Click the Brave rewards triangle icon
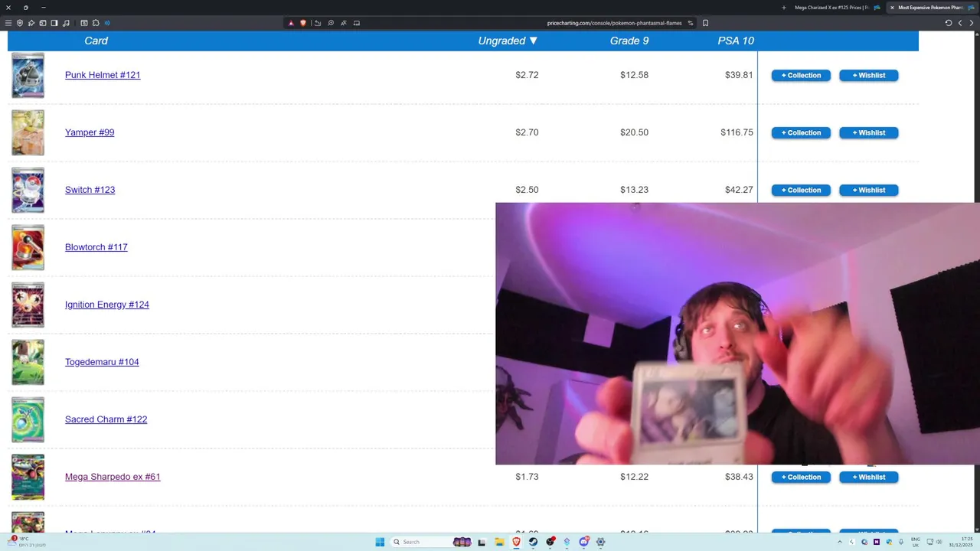Image resolution: width=980 pixels, height=551 pixels. click(x=291, y=23)
